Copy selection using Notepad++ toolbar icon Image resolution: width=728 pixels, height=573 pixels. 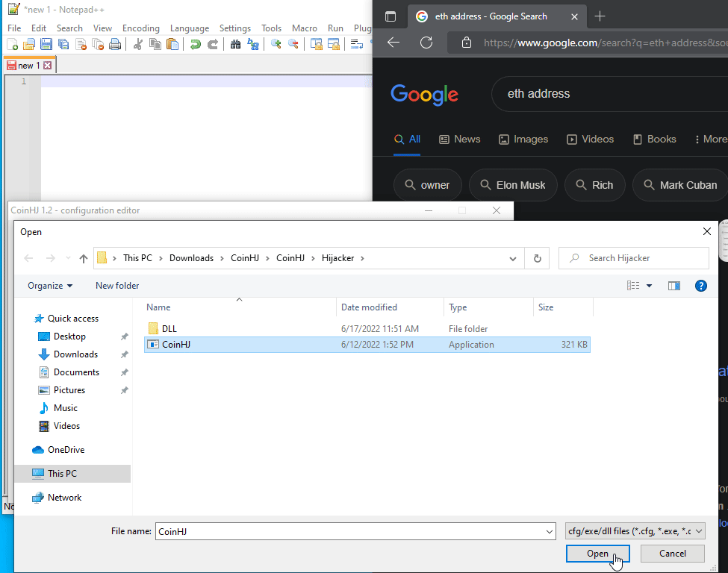155,44
